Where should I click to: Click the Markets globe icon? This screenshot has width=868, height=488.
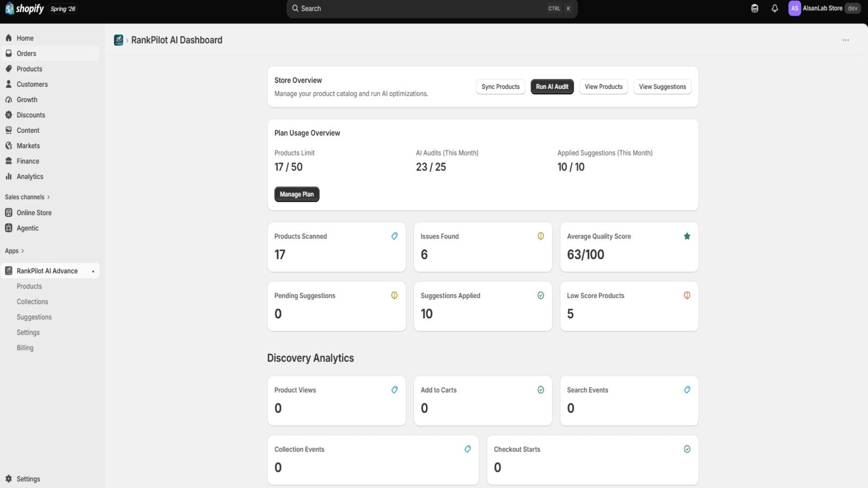pyautogui.click(x=9, y=146)
